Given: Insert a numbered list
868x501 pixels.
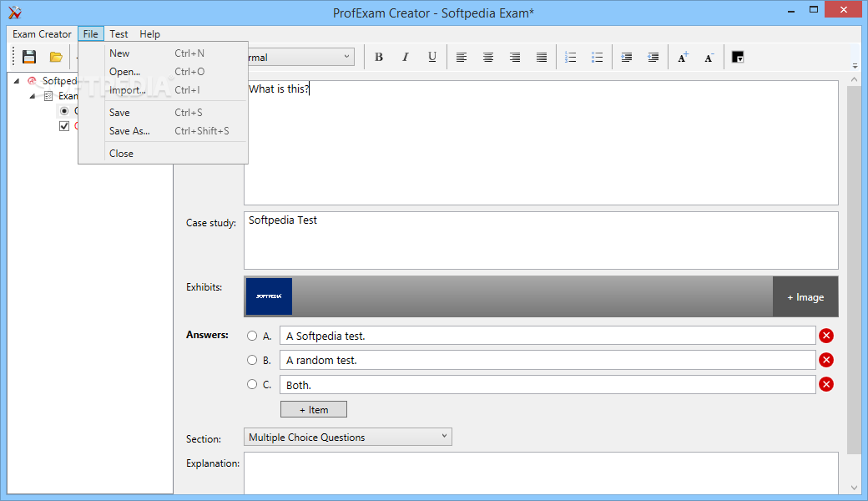Looking at the screenshot, I should [x=570, y=57].
